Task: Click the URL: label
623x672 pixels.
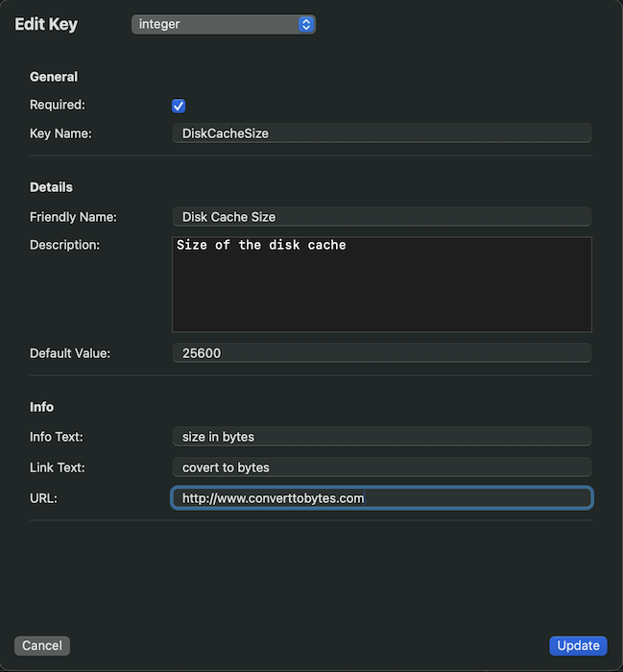Action: 43,498
